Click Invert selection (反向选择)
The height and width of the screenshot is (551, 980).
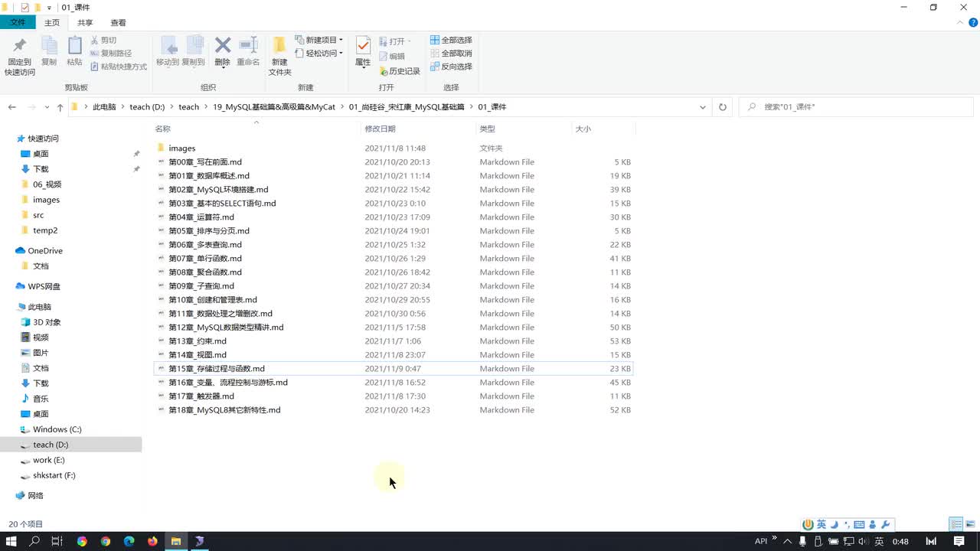click(x=451, y=67)
